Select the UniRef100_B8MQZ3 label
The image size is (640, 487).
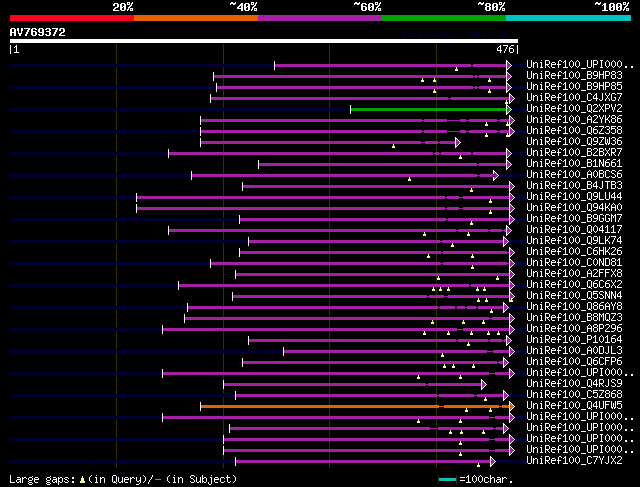pos(574,318)
